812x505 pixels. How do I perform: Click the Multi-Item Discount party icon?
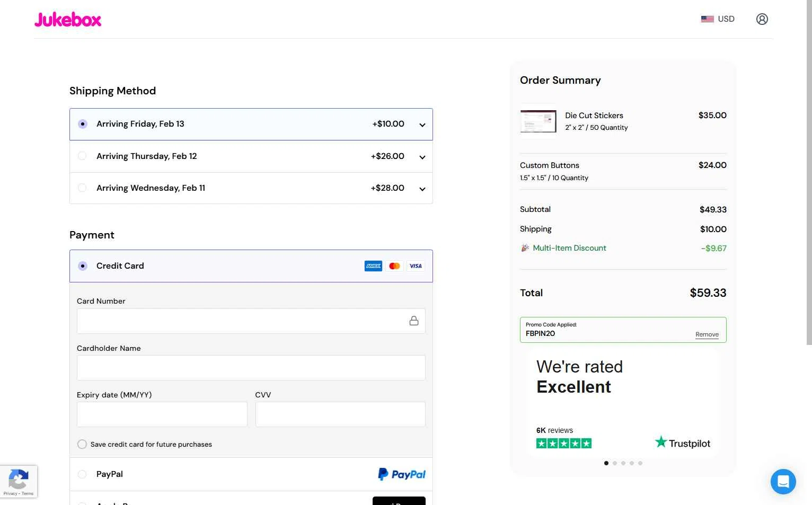[525, 248]
